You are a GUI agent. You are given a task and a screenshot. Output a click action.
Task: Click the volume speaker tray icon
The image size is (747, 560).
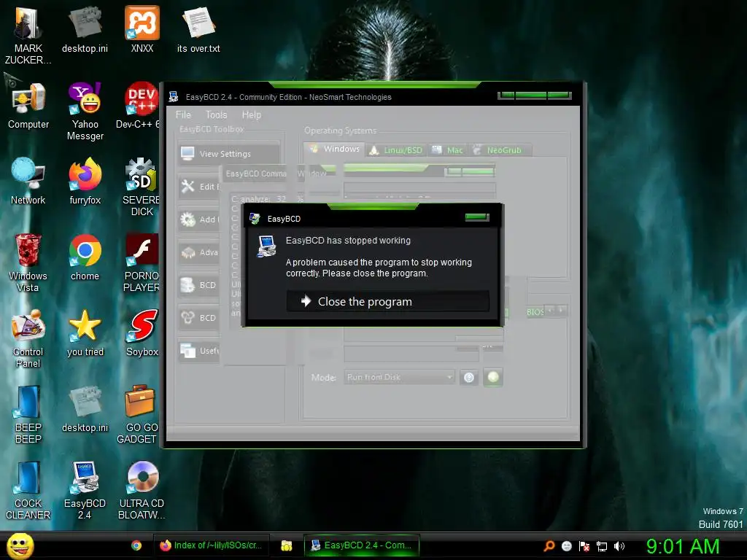pyautogui.click(x=619, y=546)
